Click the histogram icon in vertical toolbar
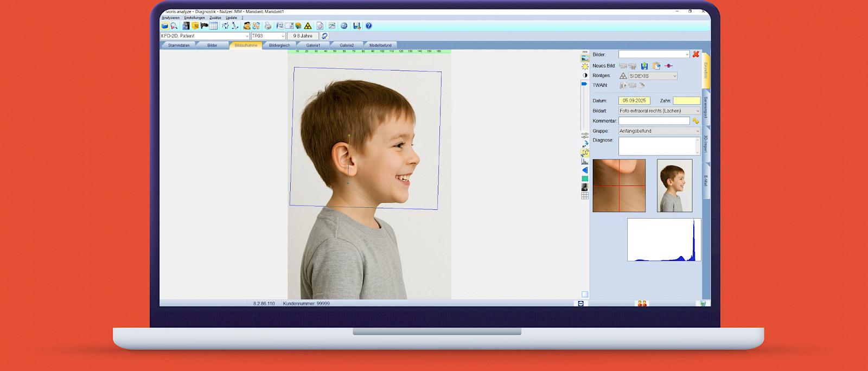 click(x=585, y=162)
